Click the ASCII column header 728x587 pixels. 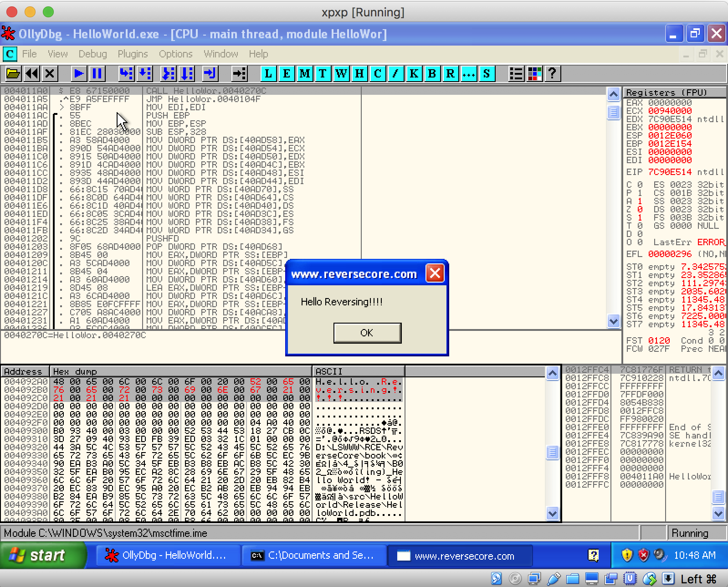coord(359,371)
